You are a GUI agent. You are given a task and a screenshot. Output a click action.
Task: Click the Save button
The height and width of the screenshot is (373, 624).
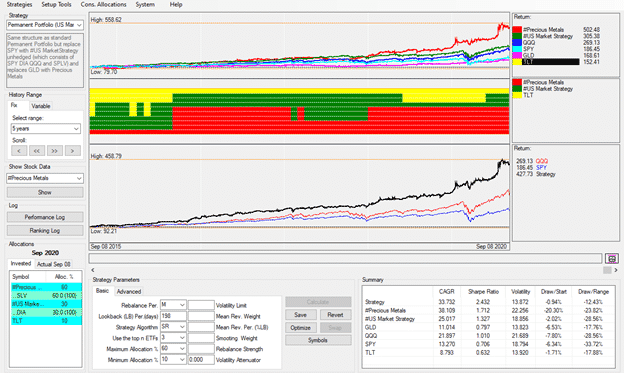coord(300,314)
